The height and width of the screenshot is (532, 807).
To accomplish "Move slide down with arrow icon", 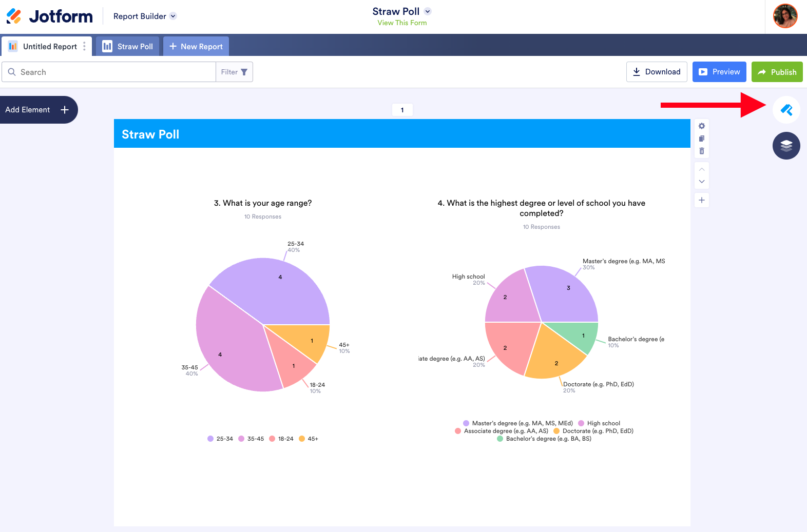I will point(702,182).
